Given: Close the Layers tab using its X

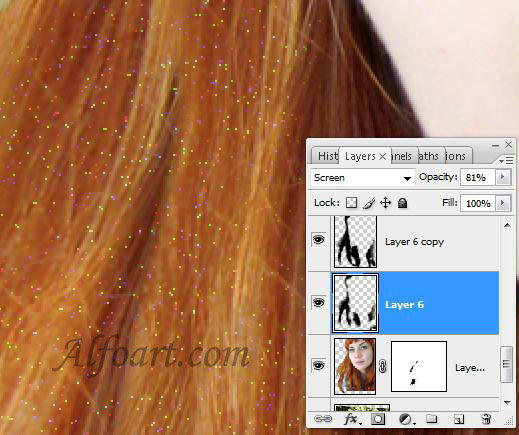Looking at the screenshot, I should point(383,156).
